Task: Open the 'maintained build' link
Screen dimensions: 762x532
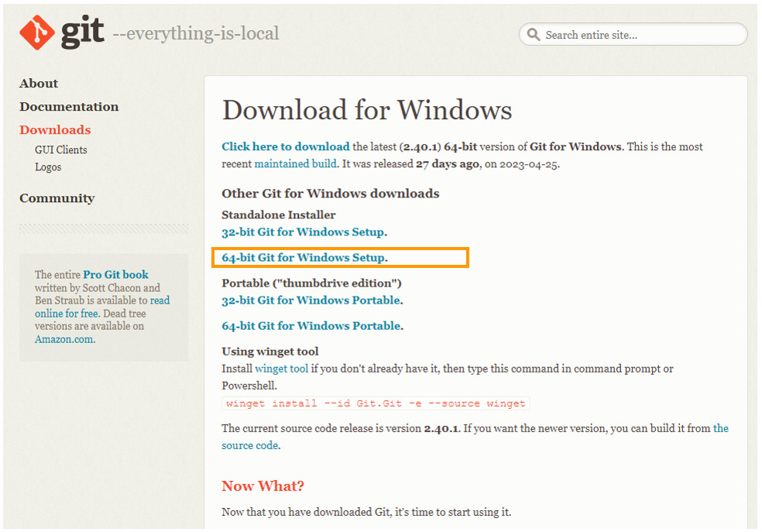Action: click(x=295, y=163)
